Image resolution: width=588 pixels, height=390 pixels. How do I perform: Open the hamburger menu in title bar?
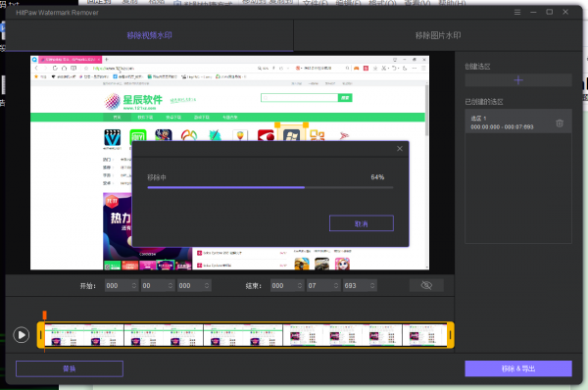tap(517, 13)
